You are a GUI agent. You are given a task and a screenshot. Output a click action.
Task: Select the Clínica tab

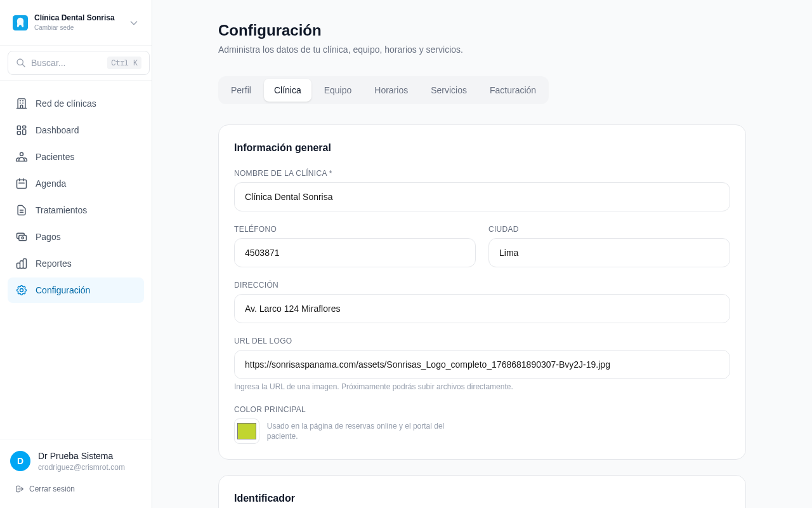(x=287, y=90)
